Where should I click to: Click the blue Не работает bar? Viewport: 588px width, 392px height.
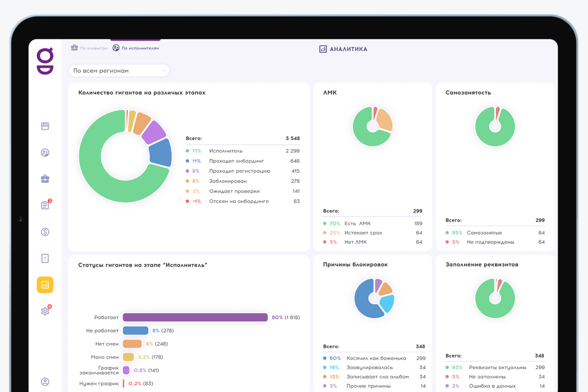coord(136,331)
